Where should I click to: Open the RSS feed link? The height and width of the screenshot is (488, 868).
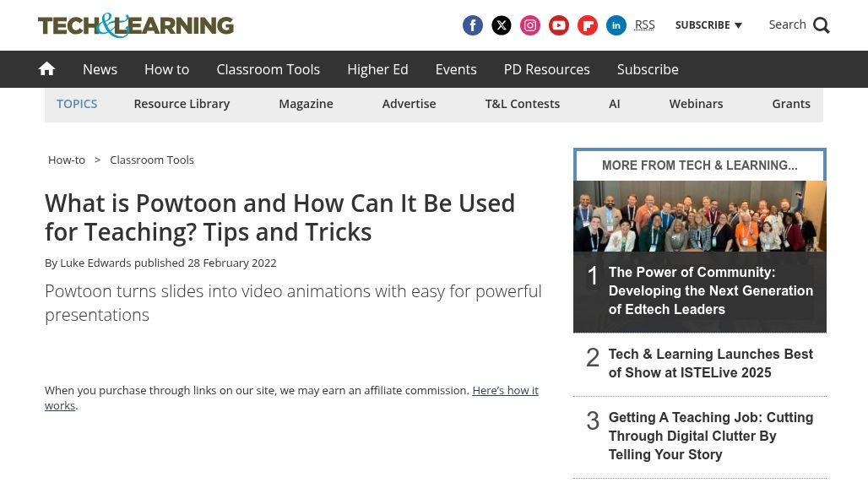pyautogui.click(x=644, y=24)
